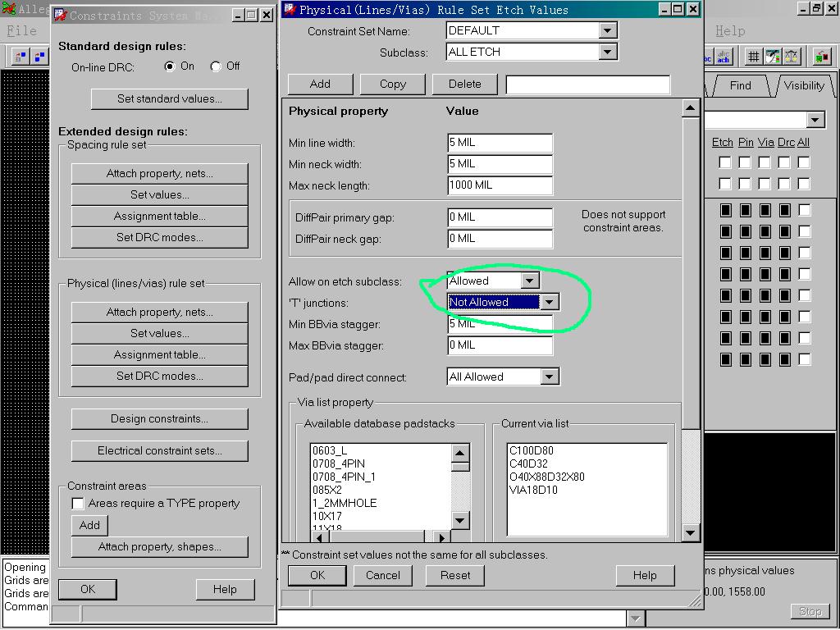Click the left toolbar icon with two blue squares
The width and height of the screenshot is (840, 630).
(39, 56)
